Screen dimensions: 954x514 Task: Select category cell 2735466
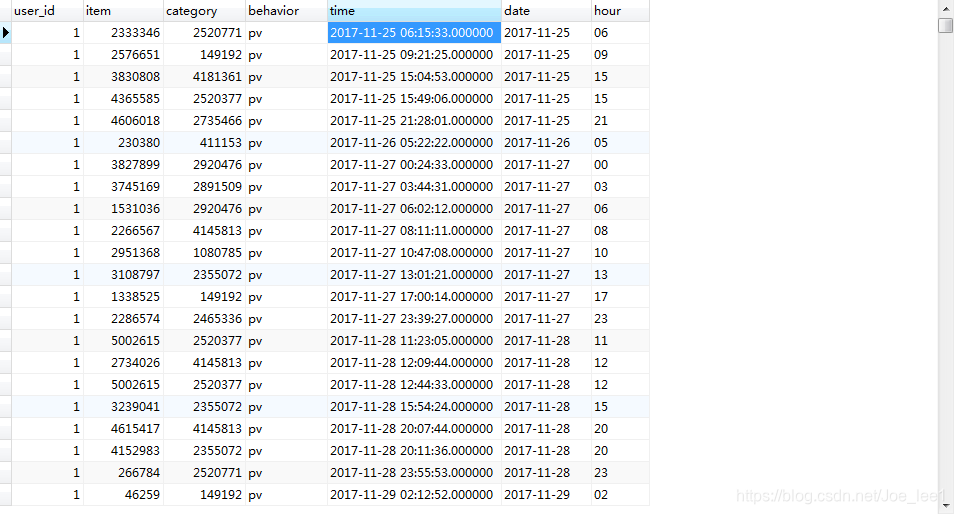[204, 120]
